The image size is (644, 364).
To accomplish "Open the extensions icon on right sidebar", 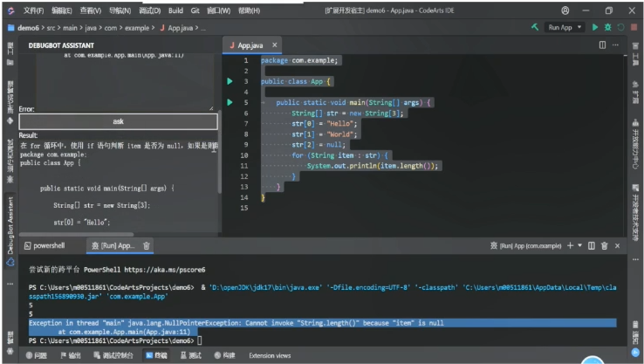I will [x=635, y=84].
